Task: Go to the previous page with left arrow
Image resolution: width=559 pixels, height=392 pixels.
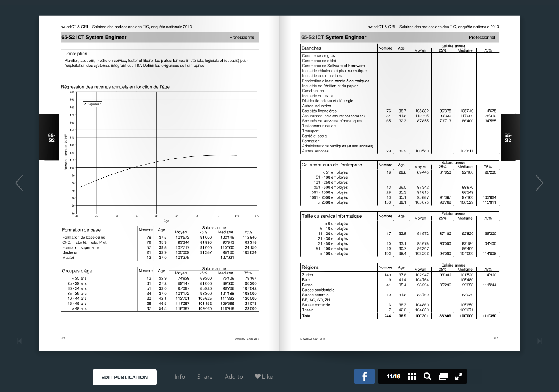Action: click(x=19, y=183)
